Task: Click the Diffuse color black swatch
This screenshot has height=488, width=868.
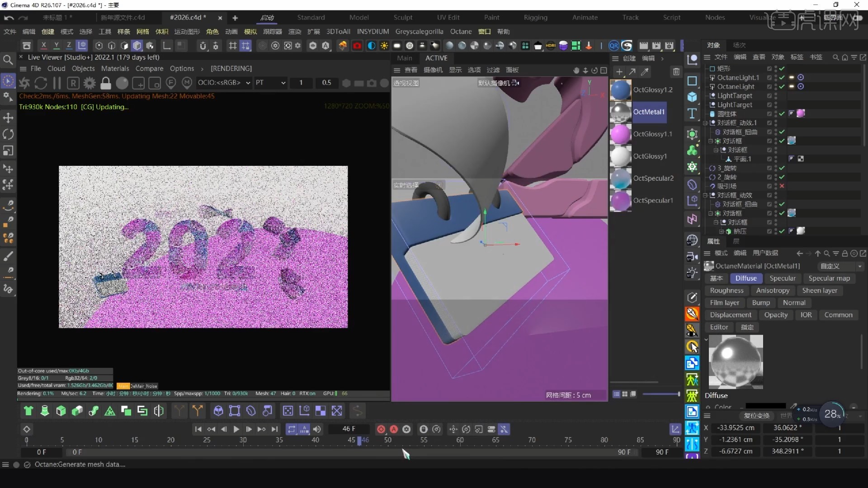Action: click(x=765, y=406)
